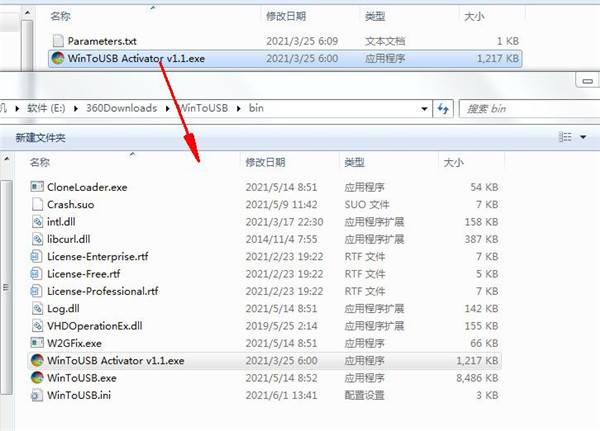Image resolution: width=600 pixels, height=431 pixels.
Task: Open the view options dropdown arrow
Action: pyautogui.click(x=583, y=137)
